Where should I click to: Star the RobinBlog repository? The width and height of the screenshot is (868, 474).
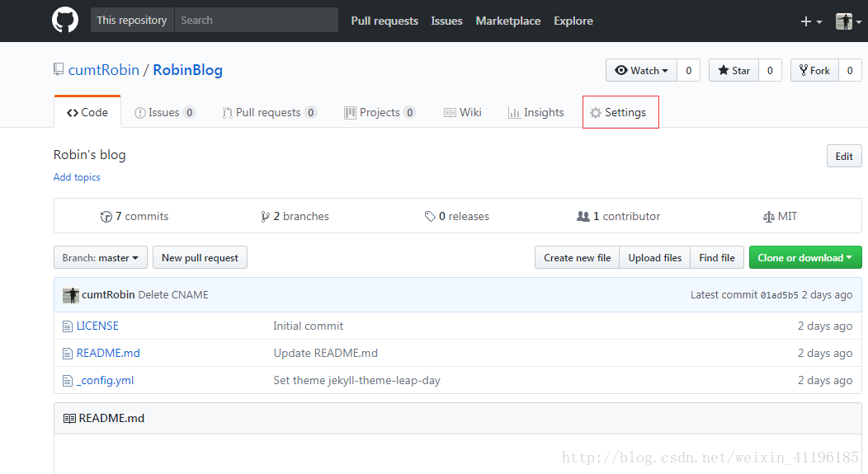(734, 70)
